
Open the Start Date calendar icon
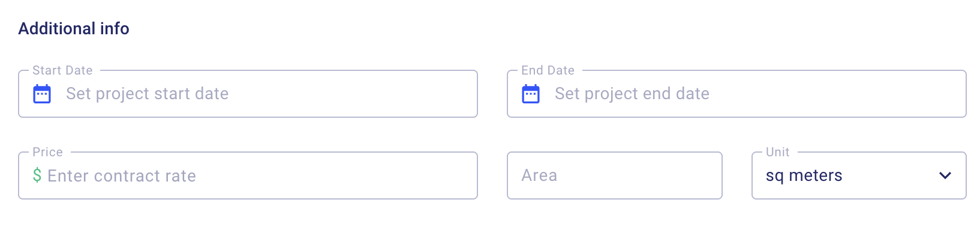pos(42,94)
